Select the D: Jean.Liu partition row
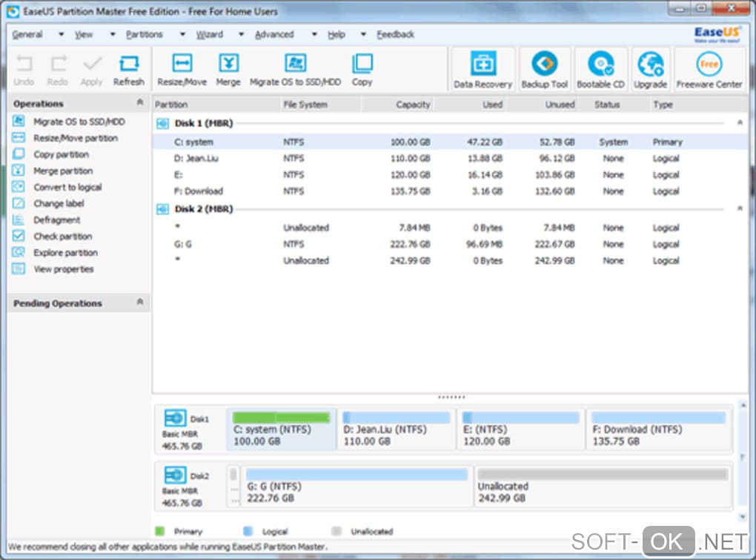Viewport: 756px width, 560px height. click(451, 158)
